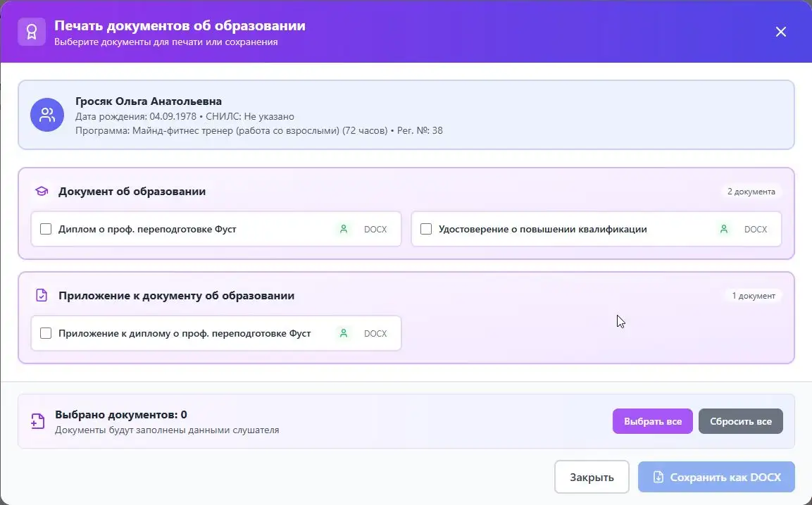The width and height of the screenshot is (812, 505).
Task: Click the Документ об образовании heading
Action: click(x=132, y=191)
